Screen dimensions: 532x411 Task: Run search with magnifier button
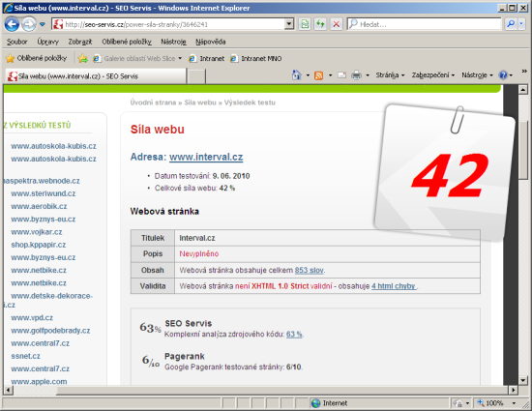[x=511, y=24]
